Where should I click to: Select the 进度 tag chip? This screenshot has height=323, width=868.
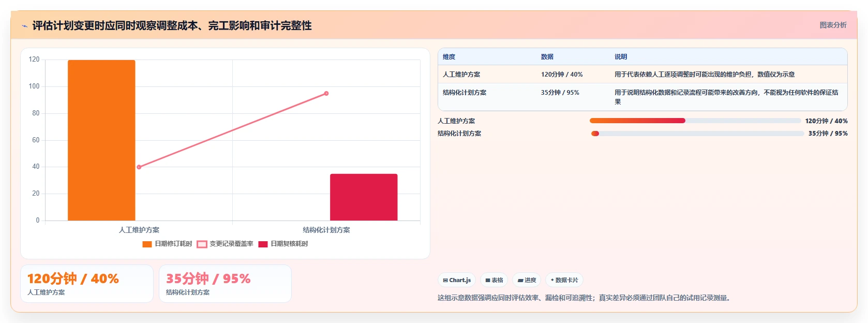pyautogui.click(x=527, y=280)
